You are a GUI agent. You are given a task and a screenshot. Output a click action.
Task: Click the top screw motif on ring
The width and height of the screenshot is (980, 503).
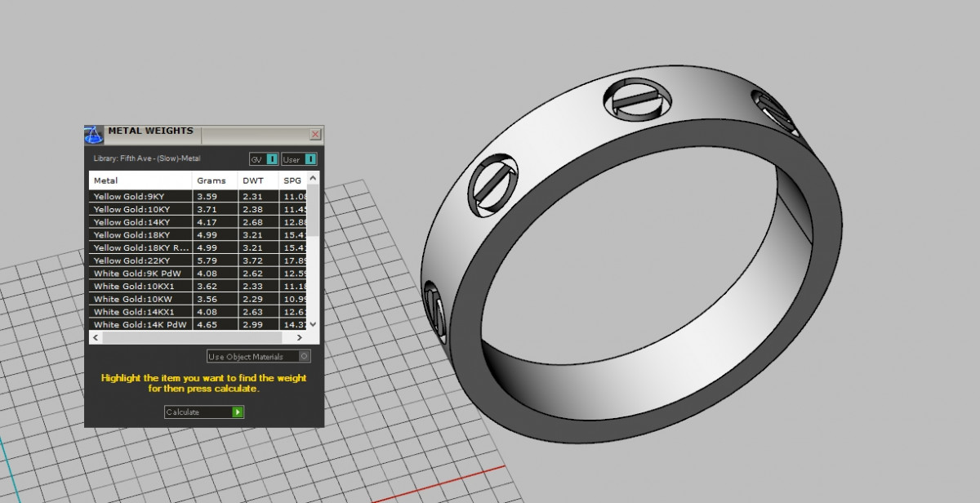637,100
